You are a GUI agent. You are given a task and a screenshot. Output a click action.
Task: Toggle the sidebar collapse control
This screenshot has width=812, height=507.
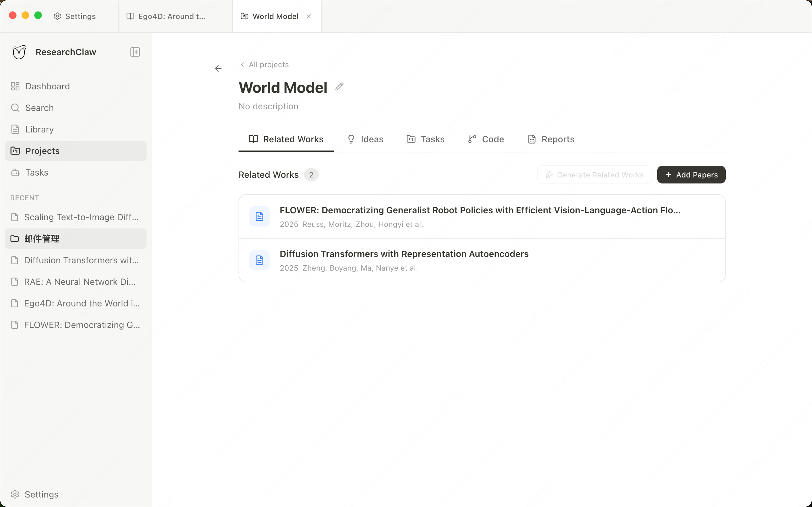pos(134,52)
